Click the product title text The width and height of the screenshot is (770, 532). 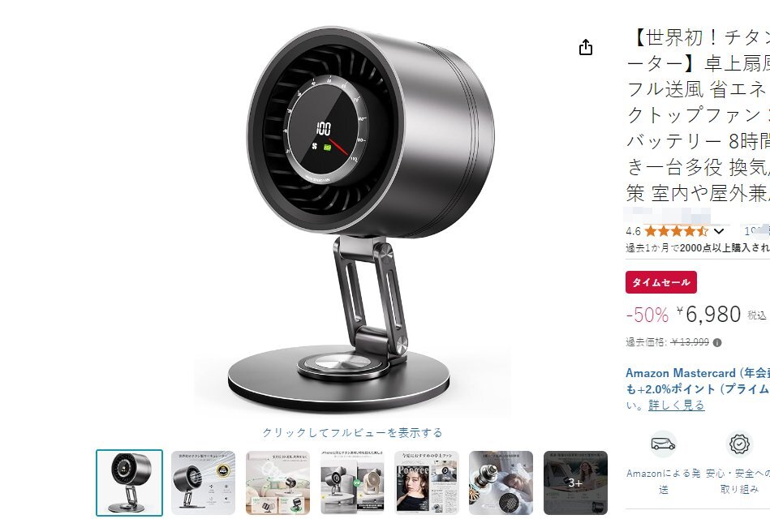(699, 116)
